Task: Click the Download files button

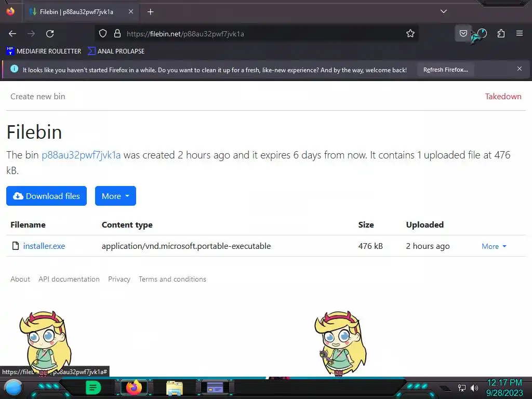Action: tap(46, 196)
